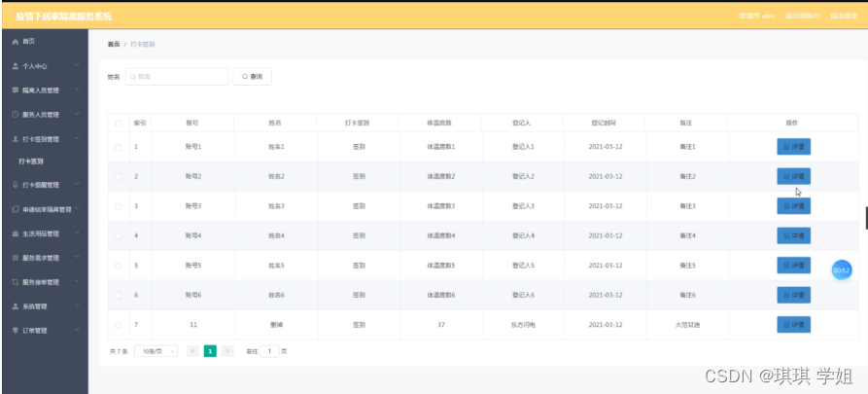Expand 系统管理 using its chevron arrow
Viewport: 868px width, 394px height.
[x=77, y=305]
